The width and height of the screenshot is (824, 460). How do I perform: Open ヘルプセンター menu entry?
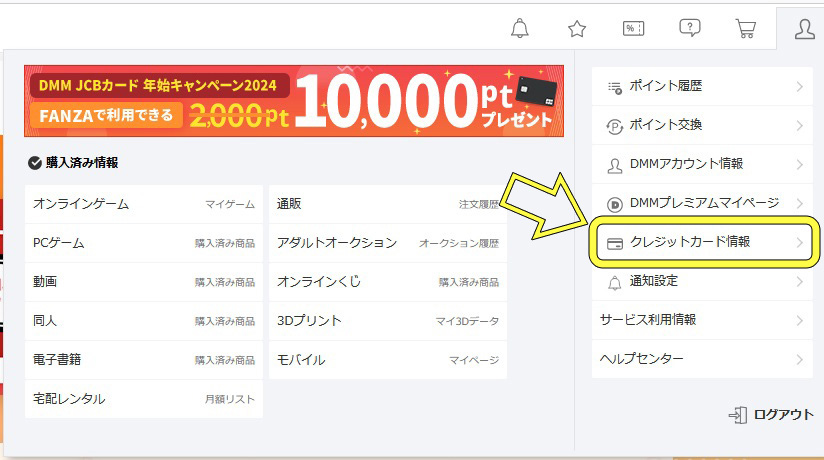(702, 359)
